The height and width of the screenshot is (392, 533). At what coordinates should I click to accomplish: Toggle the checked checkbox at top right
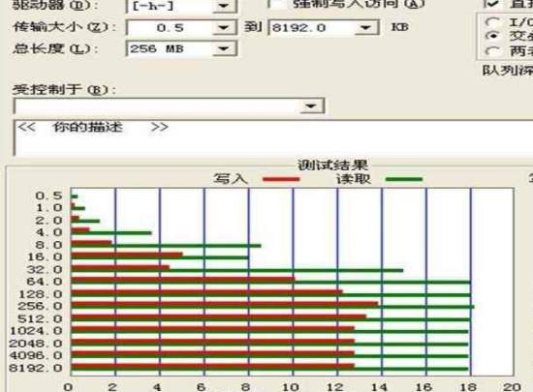coord(491,4)
